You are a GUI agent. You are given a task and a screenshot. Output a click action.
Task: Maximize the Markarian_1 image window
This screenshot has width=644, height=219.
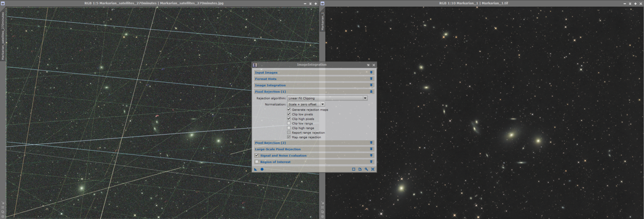tap(636, 3)
